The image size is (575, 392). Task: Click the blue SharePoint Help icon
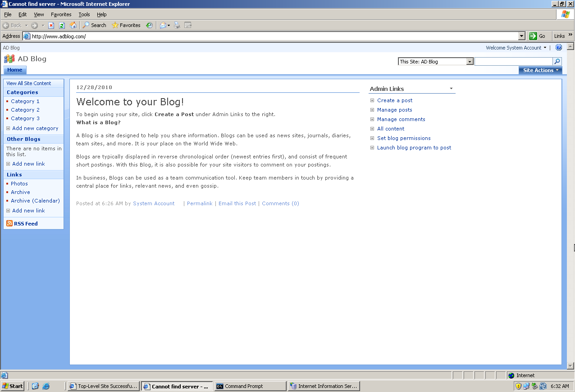tap(559, 47)
